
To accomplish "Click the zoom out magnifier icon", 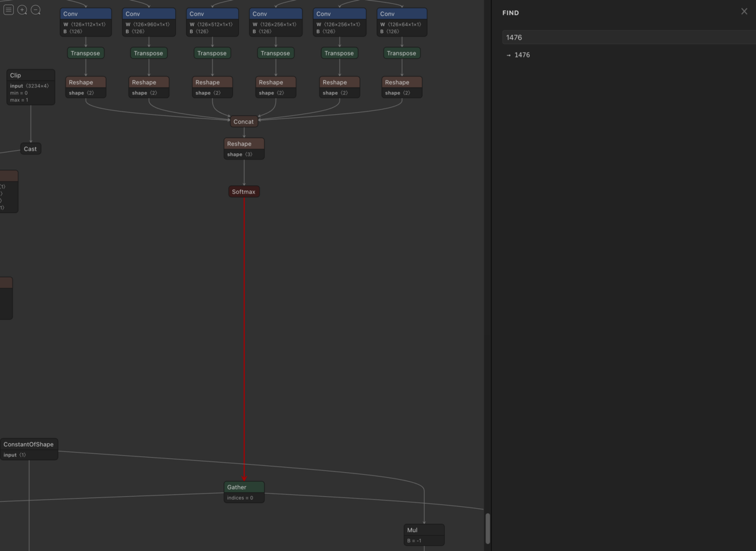I will 36,9.
